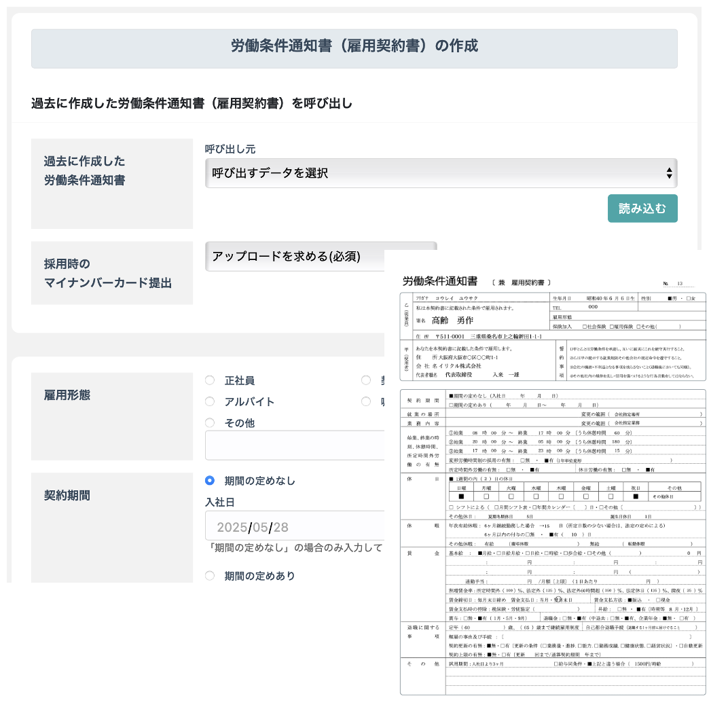Click the page title 労働条件通知書(雇用契約書)の作成

pyautogui.click(x=354, y=46)
